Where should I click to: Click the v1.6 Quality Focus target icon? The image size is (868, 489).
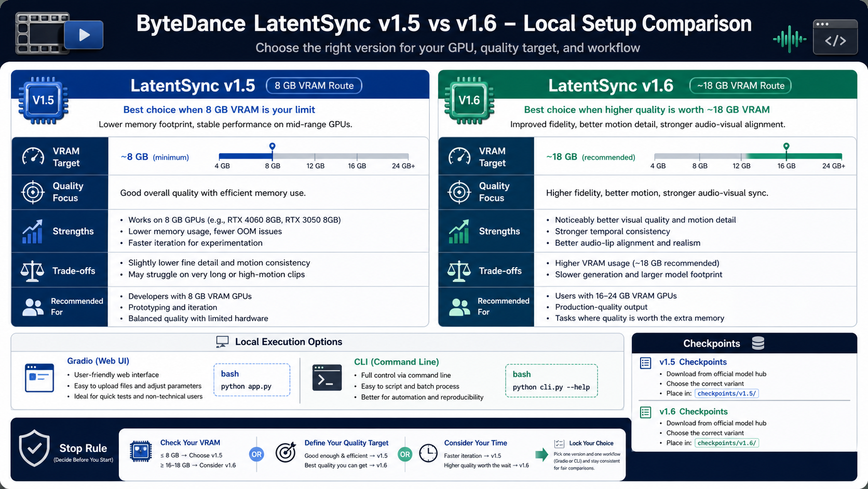(459, 192)
